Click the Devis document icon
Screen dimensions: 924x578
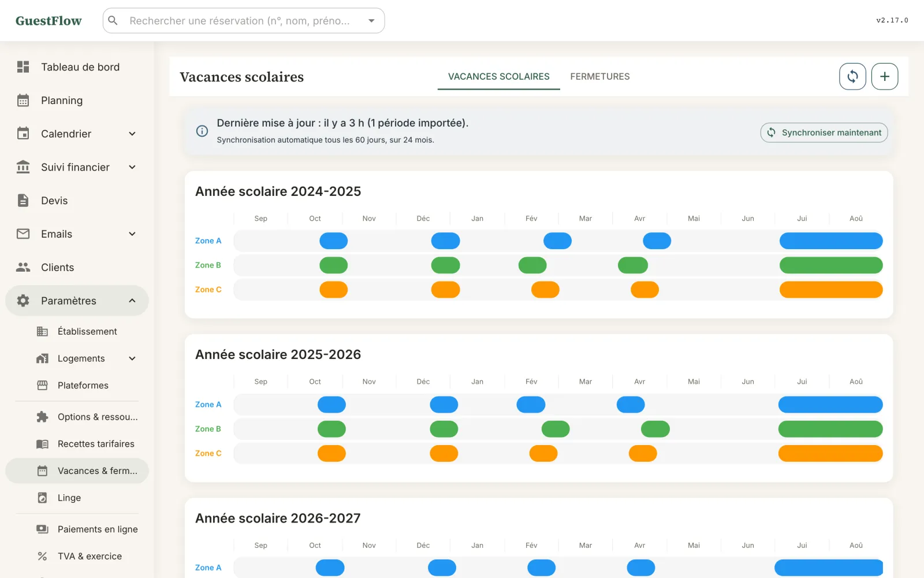pos(23,201)
